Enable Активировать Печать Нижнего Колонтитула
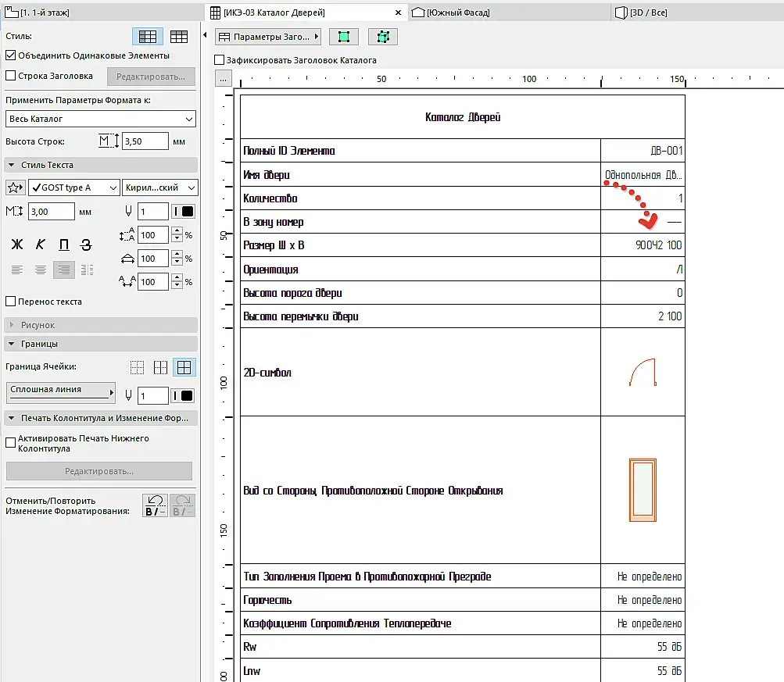This screenshot has height=682, width=784. click(x=10, y=443)
